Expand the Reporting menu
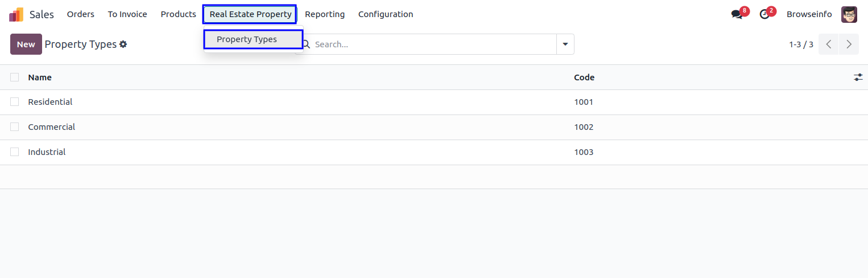The image size is (868, 278). [325, 14]
